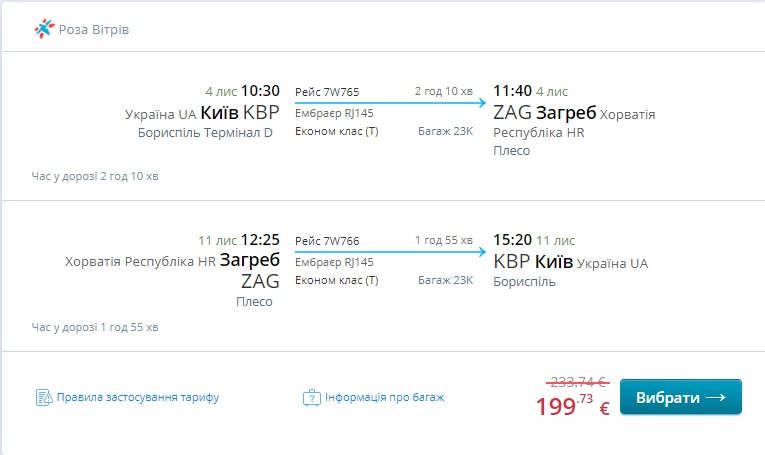Image resolution: width=765 pixels, height=455 pixels.
Task: Click flight number Рейс 7W765
Action: 327,92
